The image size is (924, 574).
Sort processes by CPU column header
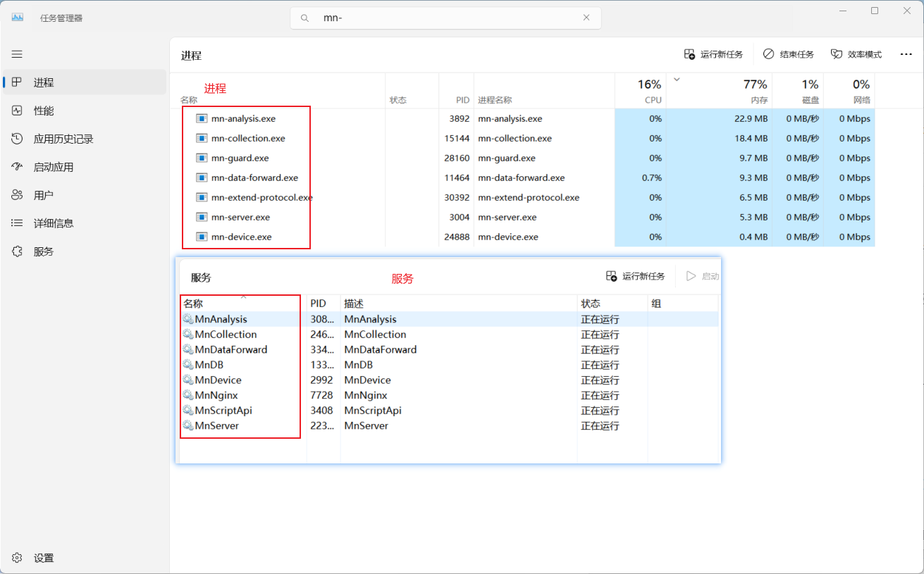point(640,92)
